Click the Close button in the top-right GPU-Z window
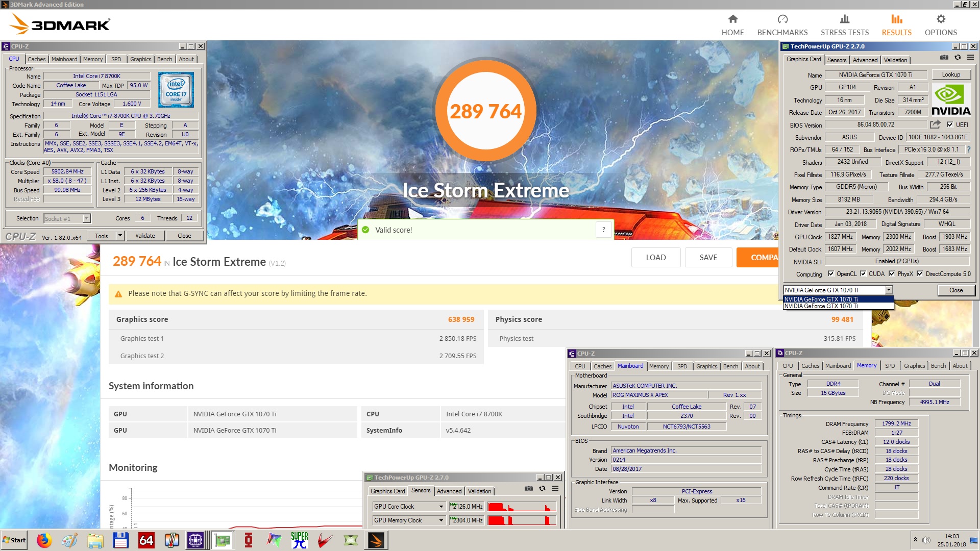980x551 pixels. pyautogui.click(x=956, y=290)
